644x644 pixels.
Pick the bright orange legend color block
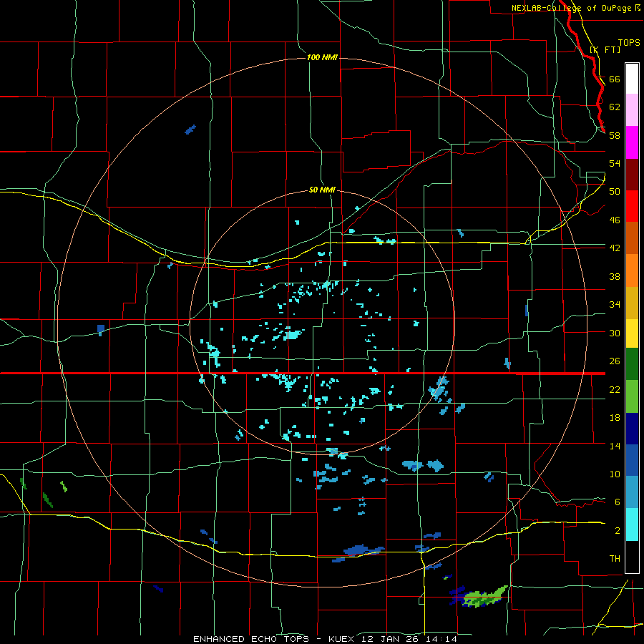(632, 270)
